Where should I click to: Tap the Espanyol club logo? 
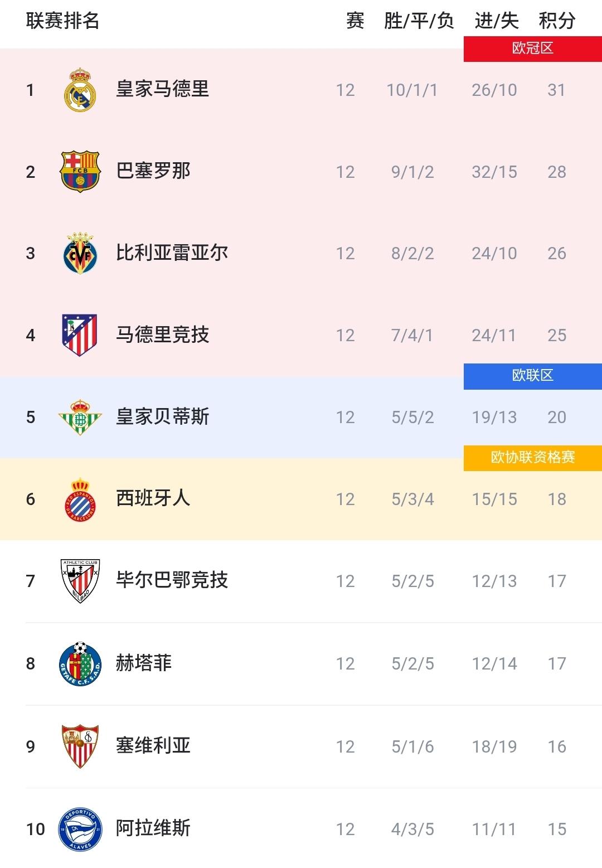click(80, 499)
